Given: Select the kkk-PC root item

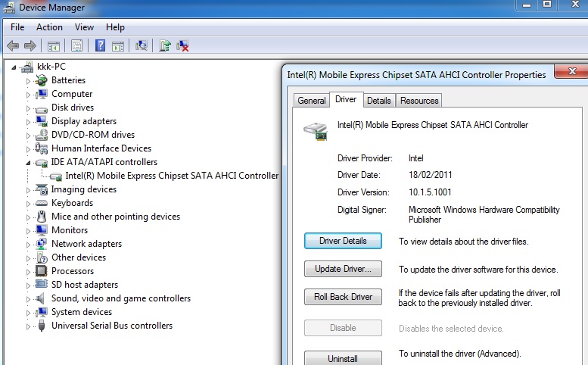Looking at the screenshot, I should click(x=51, y=67).
